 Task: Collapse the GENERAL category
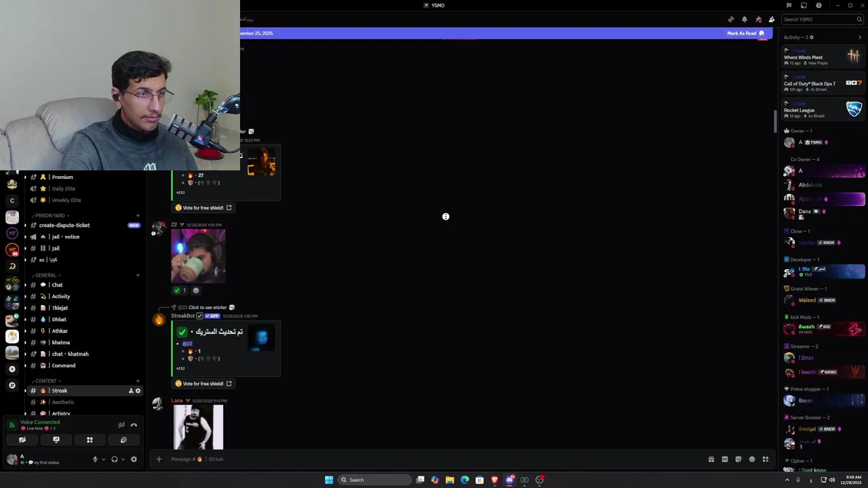click(46, 275)
